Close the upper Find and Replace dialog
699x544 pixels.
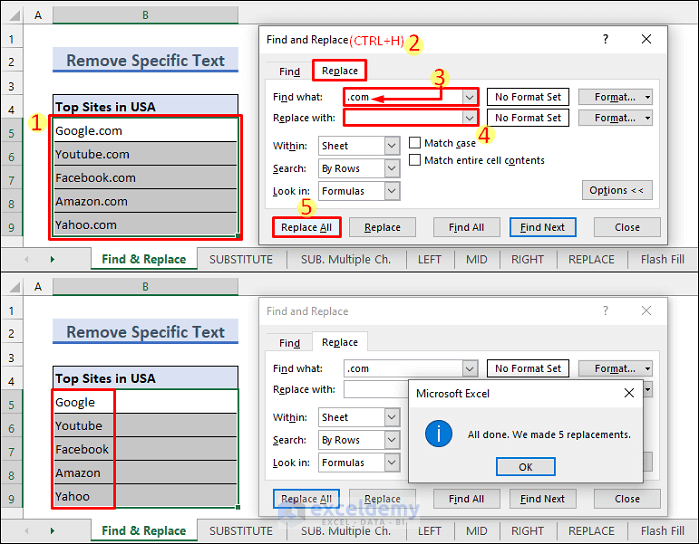pos(646,39)
